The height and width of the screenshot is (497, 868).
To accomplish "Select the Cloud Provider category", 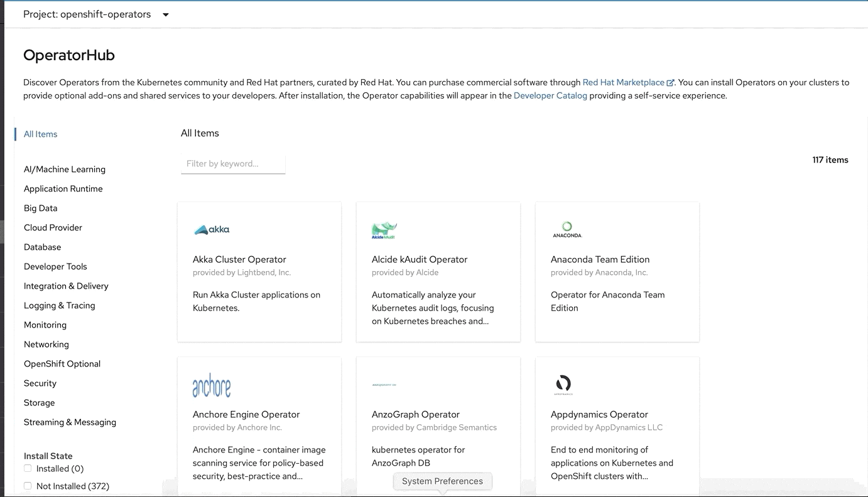I will (53, 228).
